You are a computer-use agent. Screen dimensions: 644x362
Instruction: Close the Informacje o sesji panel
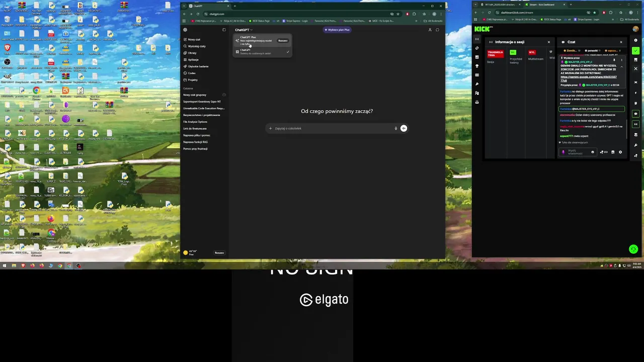pos(549,42)
